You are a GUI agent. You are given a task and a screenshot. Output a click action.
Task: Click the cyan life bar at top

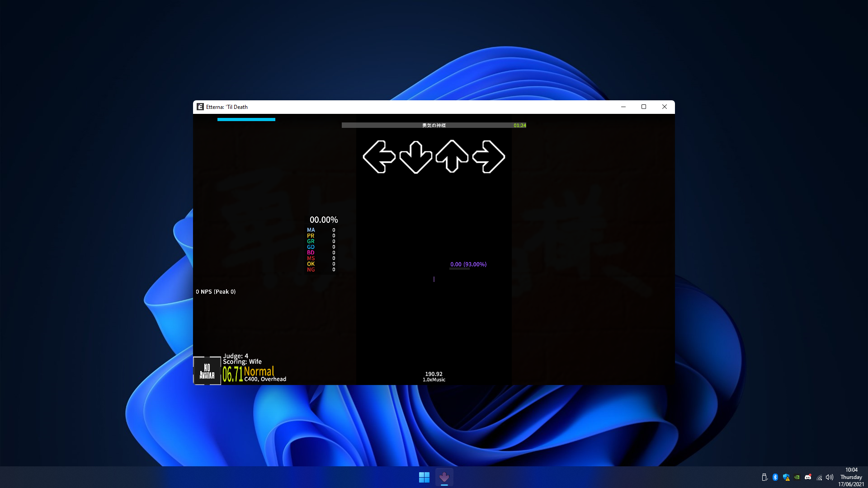tap(246, 119)
